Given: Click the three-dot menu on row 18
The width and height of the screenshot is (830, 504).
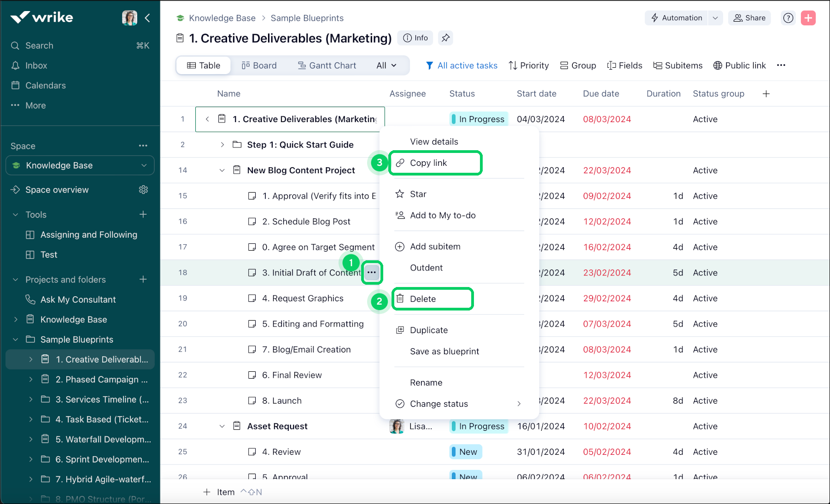Looking at the screenshot, I should coord(372,273).
